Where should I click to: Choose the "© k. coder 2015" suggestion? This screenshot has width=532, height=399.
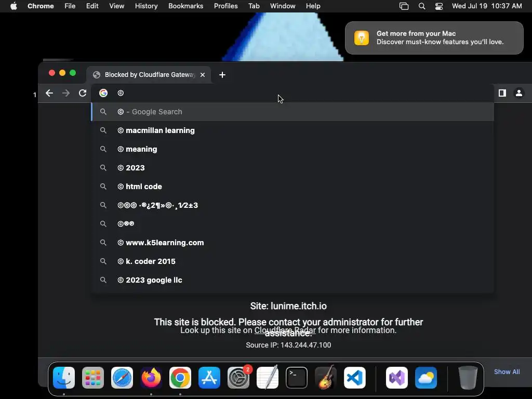(292, 261)
